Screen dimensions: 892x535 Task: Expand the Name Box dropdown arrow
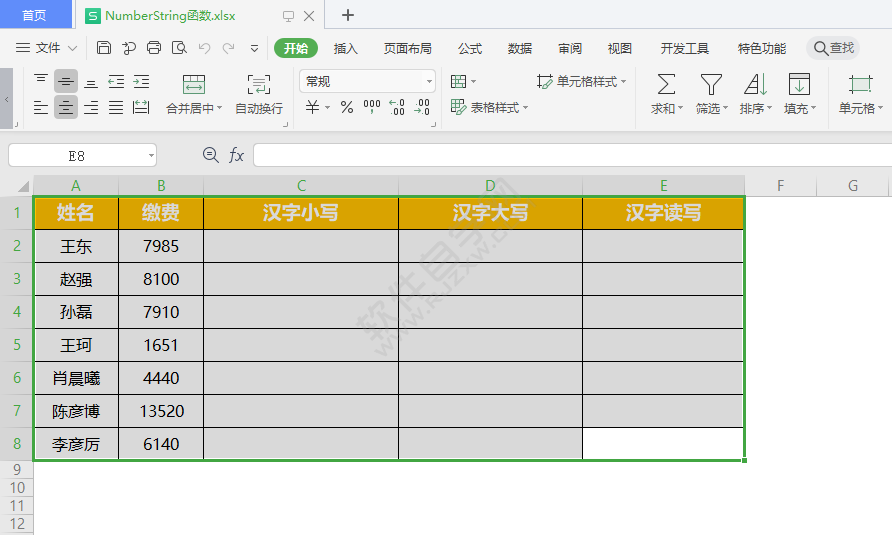tap(151, 155)
